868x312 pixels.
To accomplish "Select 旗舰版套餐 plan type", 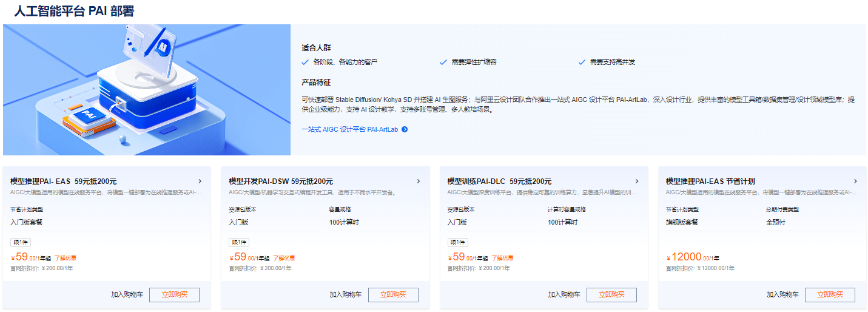I will (682, 222).
